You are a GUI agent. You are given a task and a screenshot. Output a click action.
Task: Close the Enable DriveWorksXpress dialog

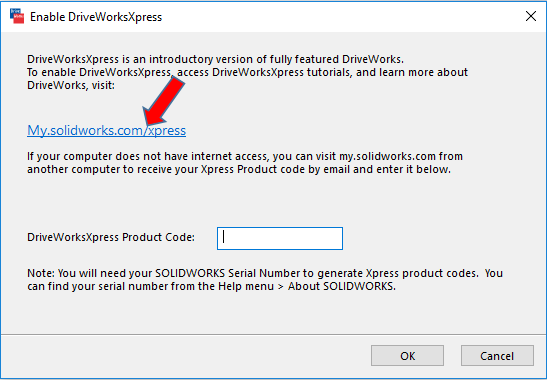(531, 16)
